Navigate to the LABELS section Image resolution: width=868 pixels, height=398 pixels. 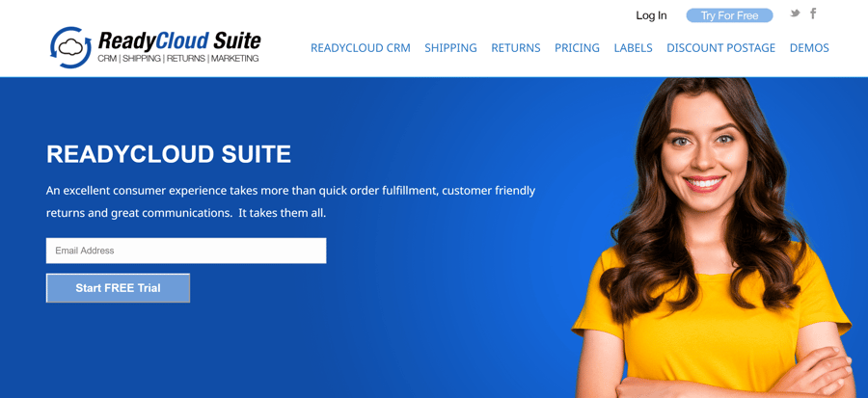634,48
